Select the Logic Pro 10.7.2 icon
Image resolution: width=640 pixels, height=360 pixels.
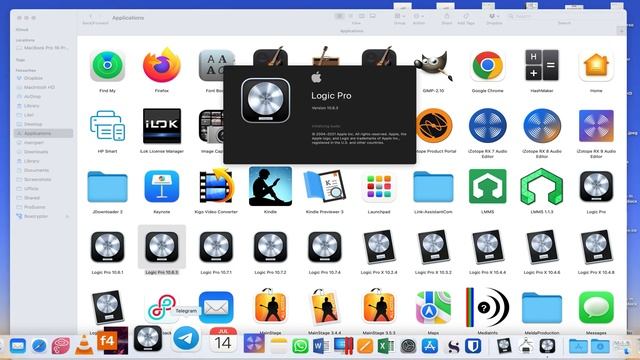click(270, 247)
